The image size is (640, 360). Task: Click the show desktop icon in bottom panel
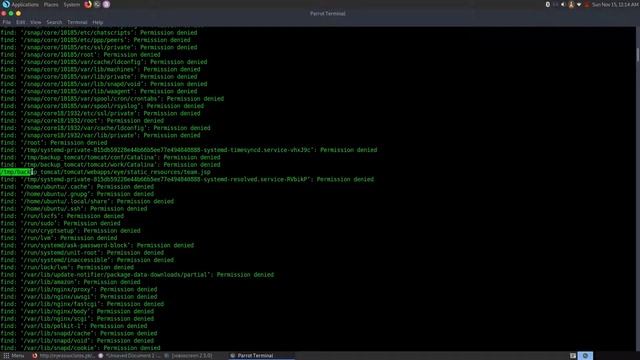573,356
